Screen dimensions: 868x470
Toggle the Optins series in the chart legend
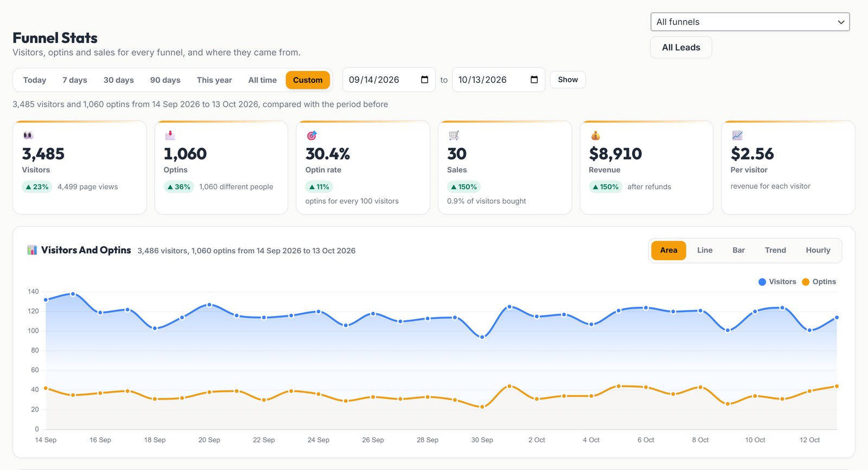click(819, 282)
